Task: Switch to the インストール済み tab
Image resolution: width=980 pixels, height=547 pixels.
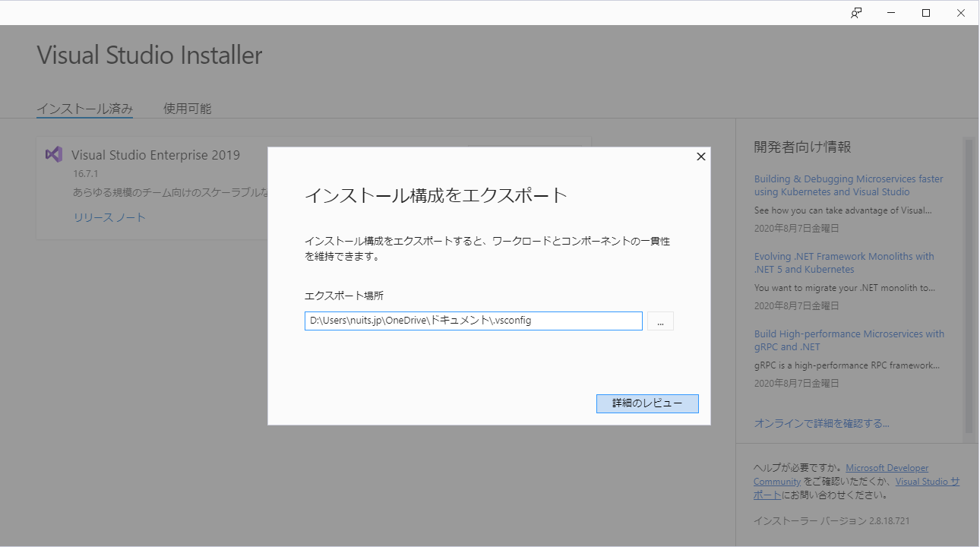Action: pos(85,109)
